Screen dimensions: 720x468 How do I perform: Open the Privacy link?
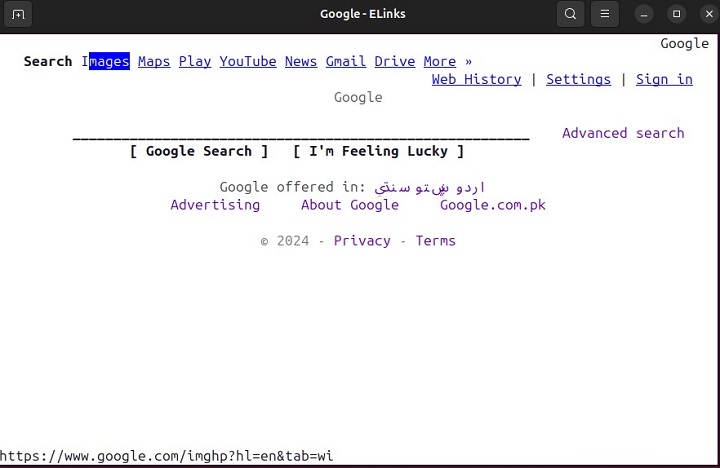click(362, 241)
